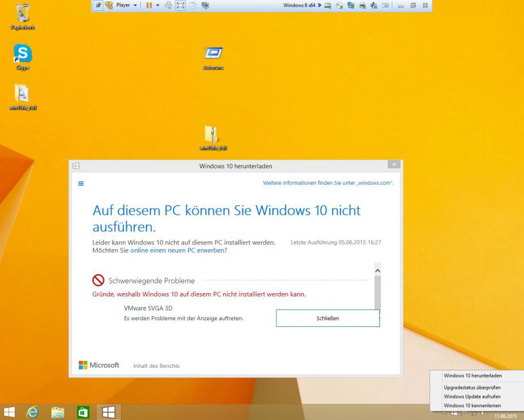Open the hamburger menu in the dialog
524x420 pixels.
[x=81, y=184]
